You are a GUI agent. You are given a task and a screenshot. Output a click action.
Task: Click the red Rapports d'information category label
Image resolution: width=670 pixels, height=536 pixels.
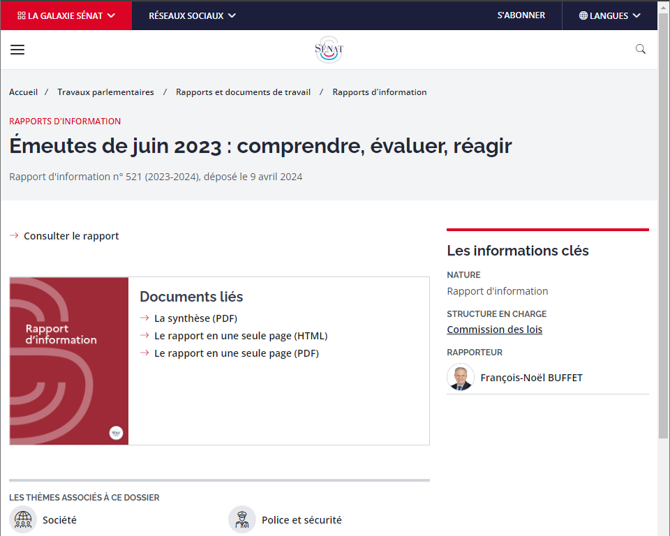(x=65, y=121)
